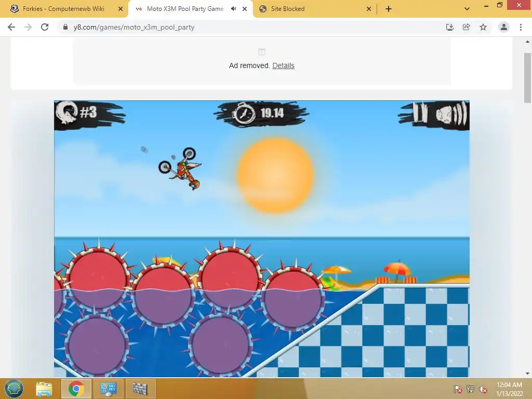This screenshot has height=399, width=532.
Task: Click the page vertical scrollbar thumb
Action: click(x=527, y=77)
